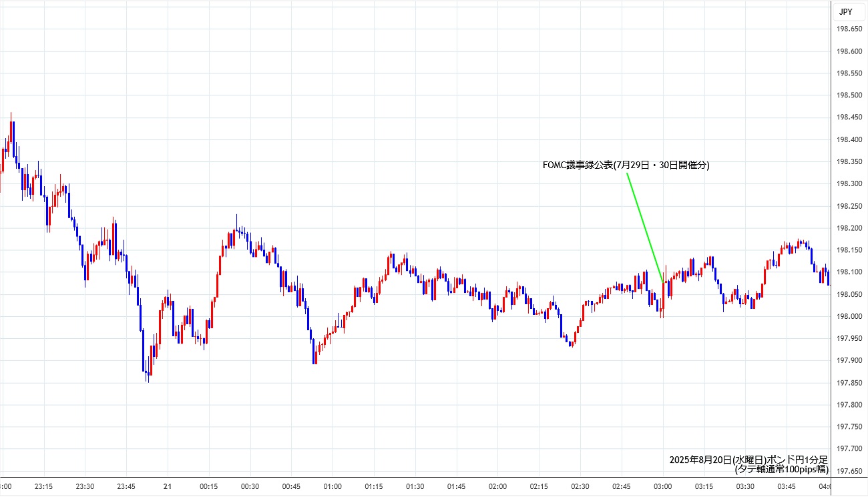Select the 01:30 time axis label
This screenshot has height=497, width=868.
pos(415,486)
